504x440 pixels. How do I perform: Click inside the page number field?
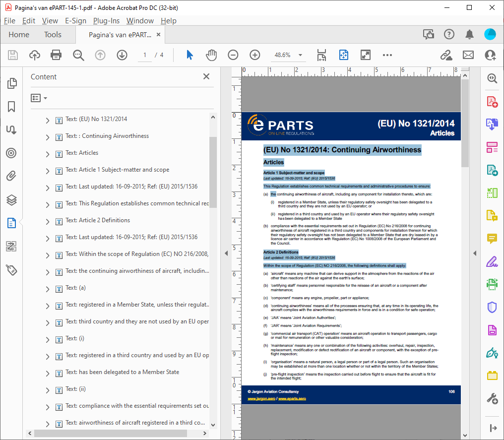[x=144, y=55]
